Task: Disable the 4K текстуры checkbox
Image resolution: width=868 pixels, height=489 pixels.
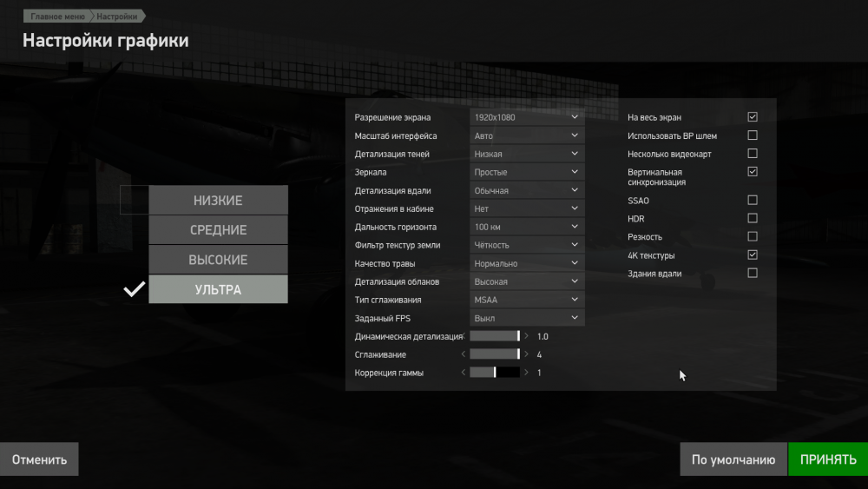Action: tap(753, 254)
